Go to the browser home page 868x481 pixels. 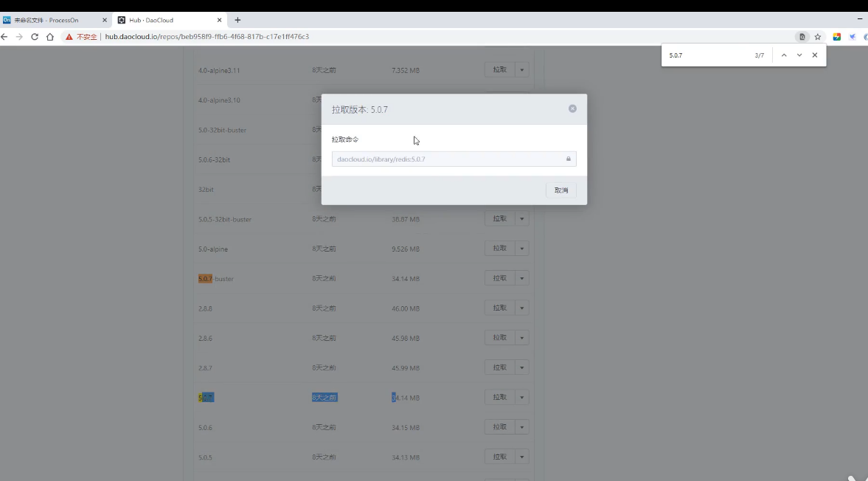(50, 36)
